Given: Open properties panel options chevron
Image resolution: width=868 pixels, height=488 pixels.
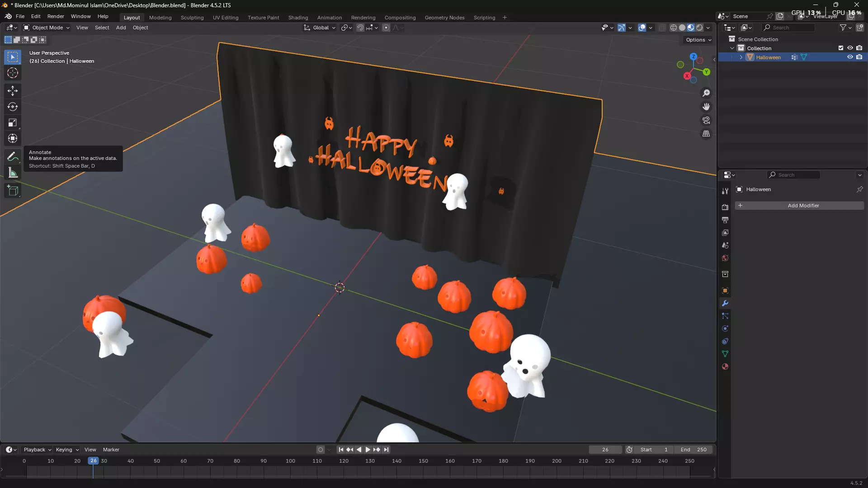Looking at the screenshot, I should pyautogui.click(x=860, y=175).
